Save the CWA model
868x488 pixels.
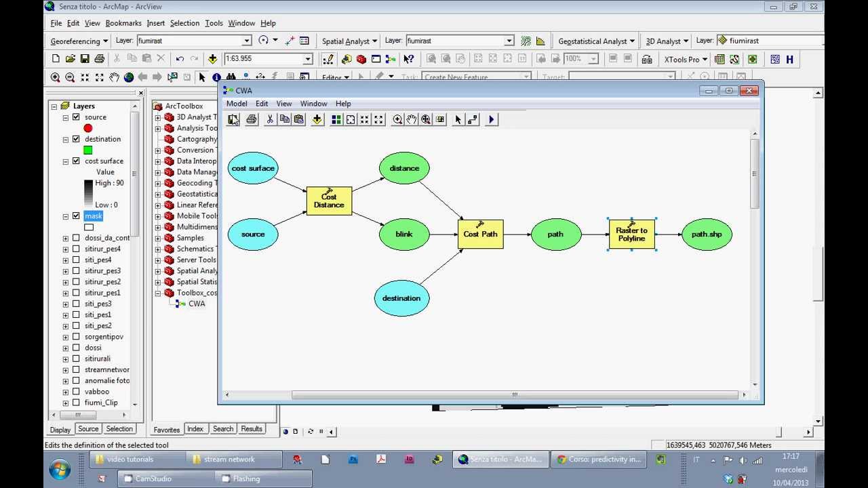pos(233,120)
